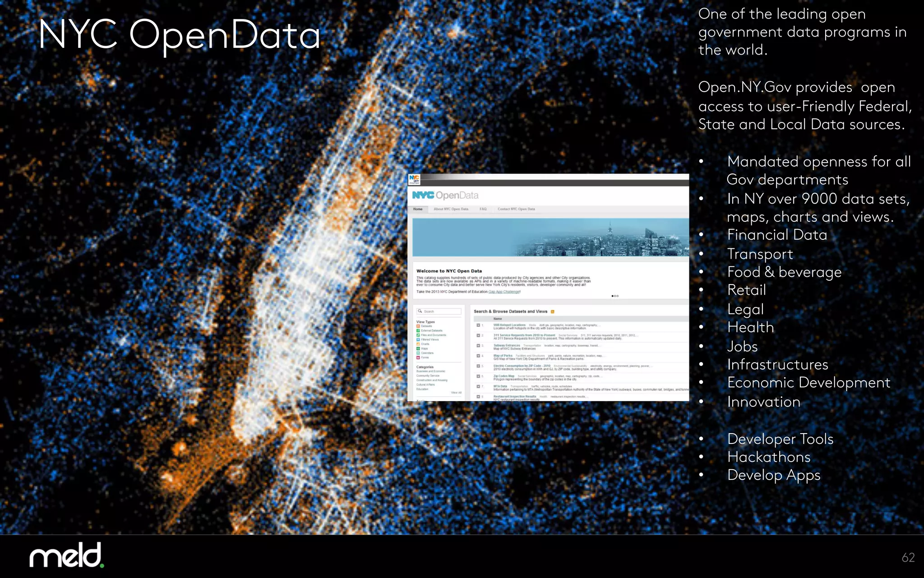Open the Map of Parks dataset

tap(503, 356)
